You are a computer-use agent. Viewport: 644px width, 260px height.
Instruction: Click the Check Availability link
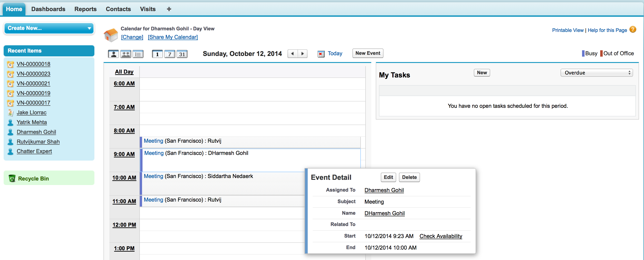[x=440, y=236]
